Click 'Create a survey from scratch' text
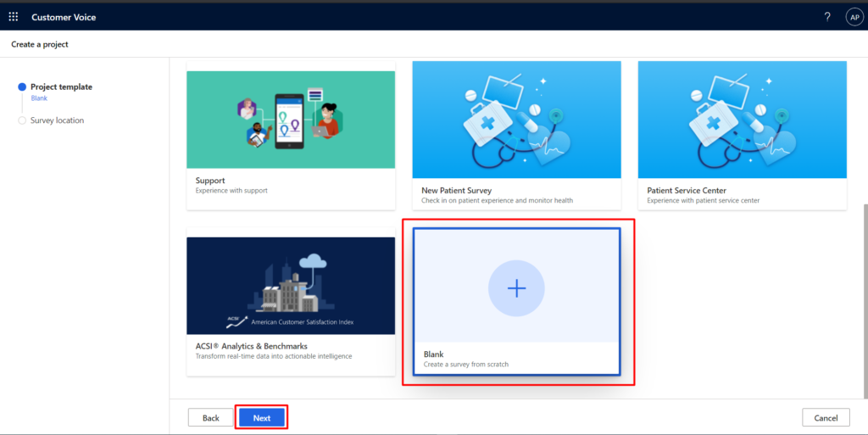Screen dimensions: 868x435 point(466,364)
